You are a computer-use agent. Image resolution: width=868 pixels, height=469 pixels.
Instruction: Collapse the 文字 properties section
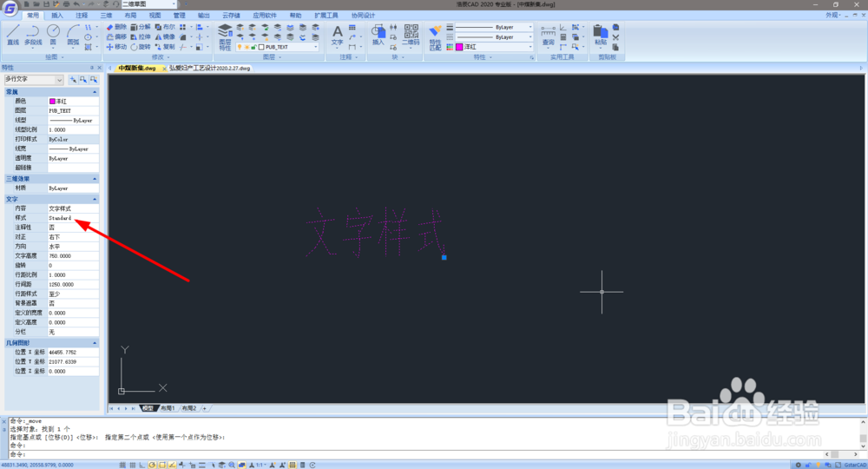click(95, 200)
